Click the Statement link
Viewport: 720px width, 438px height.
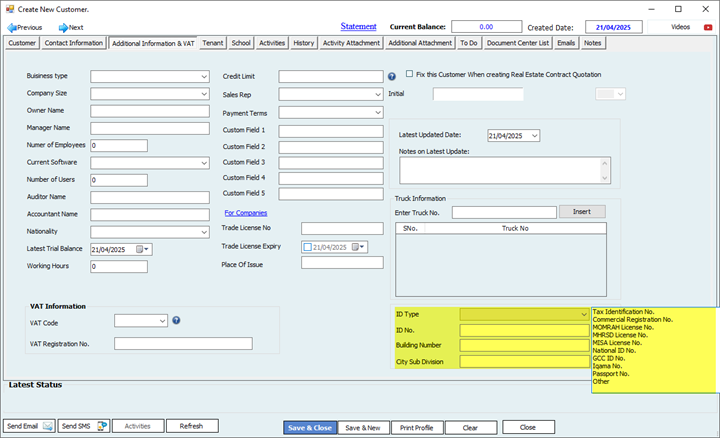(x=358, y=27)
